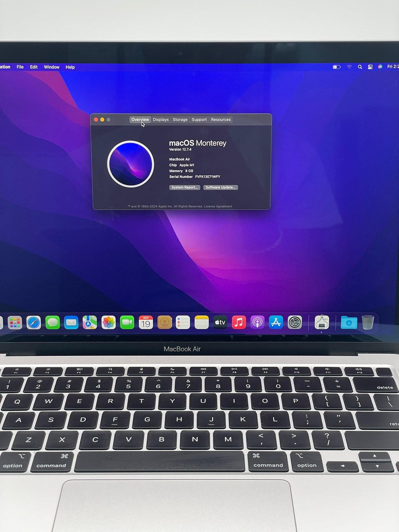Open the Window menu
Screen dimensions: 399x532
coord(52,67)
